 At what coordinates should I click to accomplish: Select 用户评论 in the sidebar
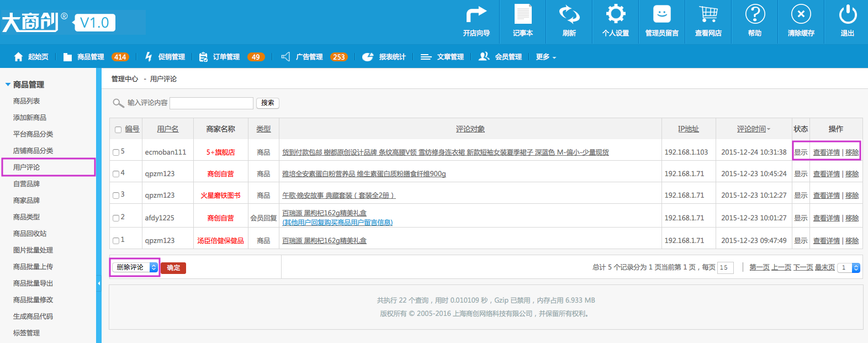[27, 167]
